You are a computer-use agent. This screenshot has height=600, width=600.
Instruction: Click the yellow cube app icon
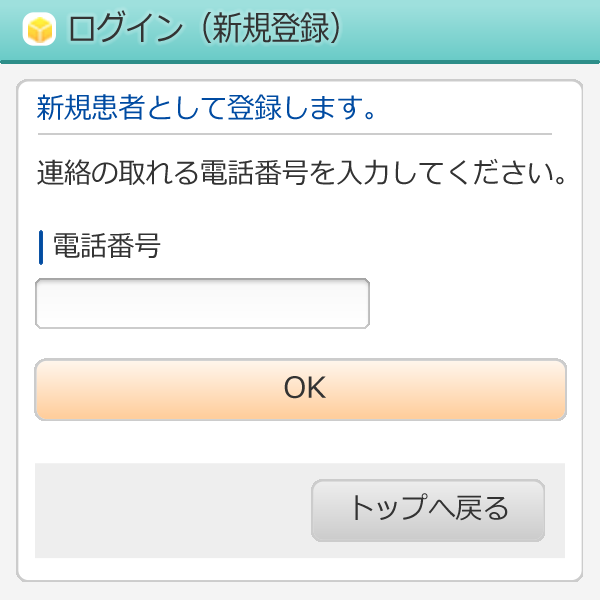coord(38,30)
